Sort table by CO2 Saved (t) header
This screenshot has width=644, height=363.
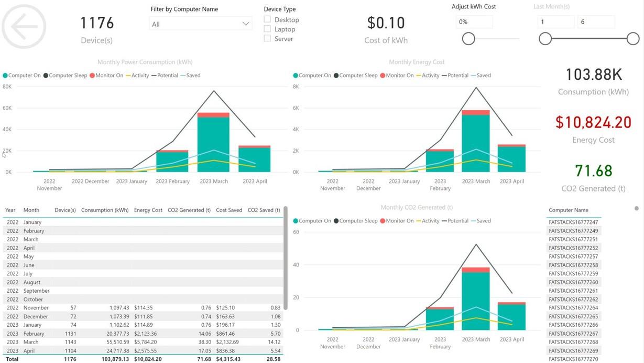tap(264, 210)
